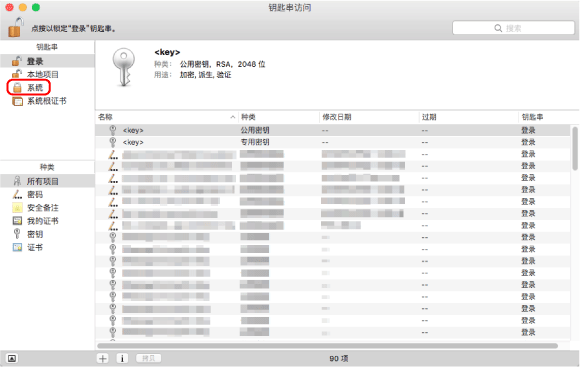Sort by 名称 column header
Image resolution: width=580 pixels, height=367 pixels.
tap(166, 117)
